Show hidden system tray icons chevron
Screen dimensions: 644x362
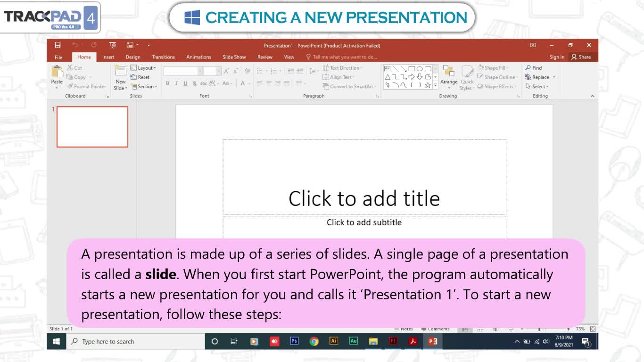517,341
